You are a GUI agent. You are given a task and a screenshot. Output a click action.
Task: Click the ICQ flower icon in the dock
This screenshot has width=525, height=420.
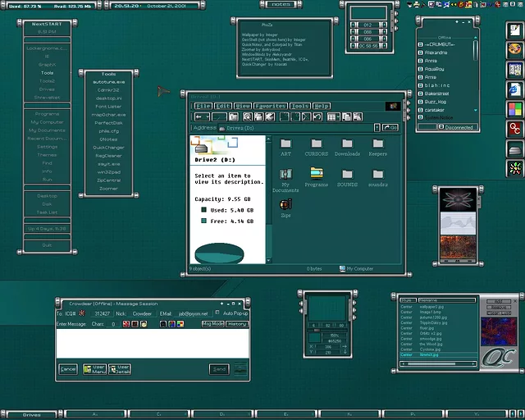[x=515, y=169]
